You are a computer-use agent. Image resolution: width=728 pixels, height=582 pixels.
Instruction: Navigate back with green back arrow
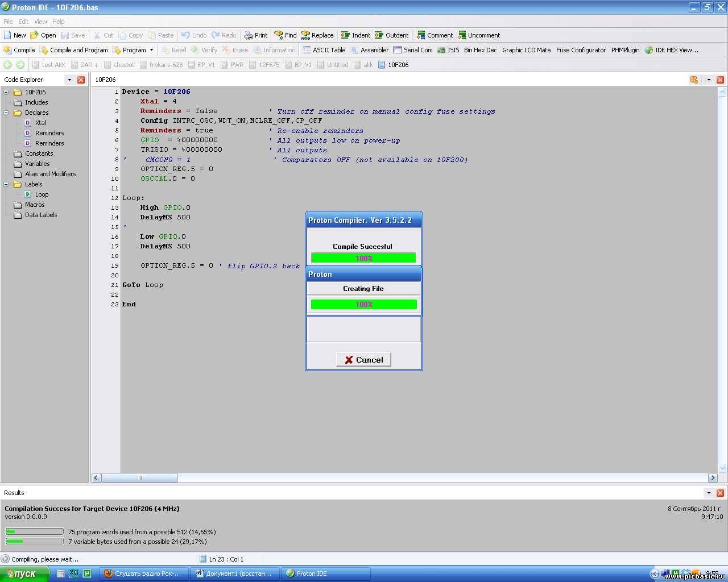tap(8, 65)
